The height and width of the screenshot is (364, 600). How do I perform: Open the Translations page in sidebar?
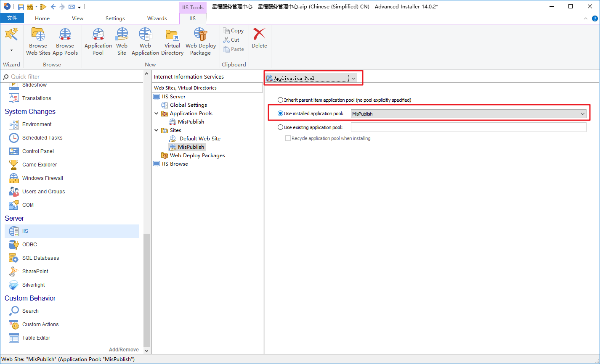tap(37, 98)
